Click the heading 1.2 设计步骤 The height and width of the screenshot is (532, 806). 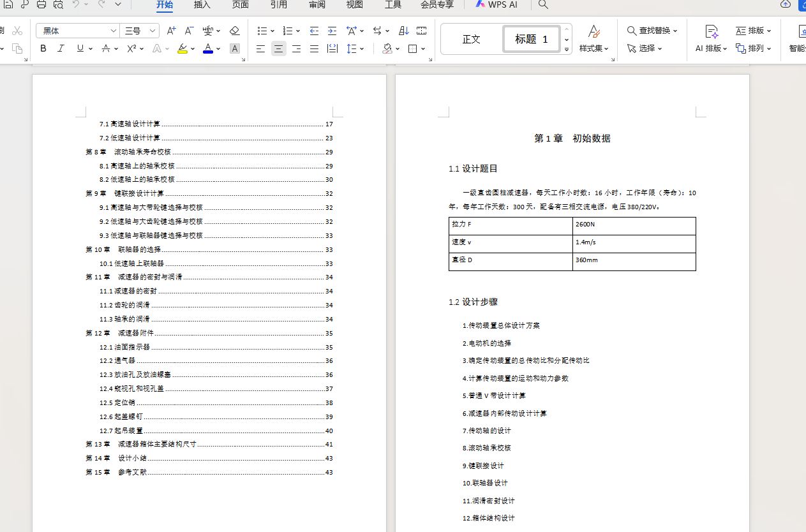point(473,302)
